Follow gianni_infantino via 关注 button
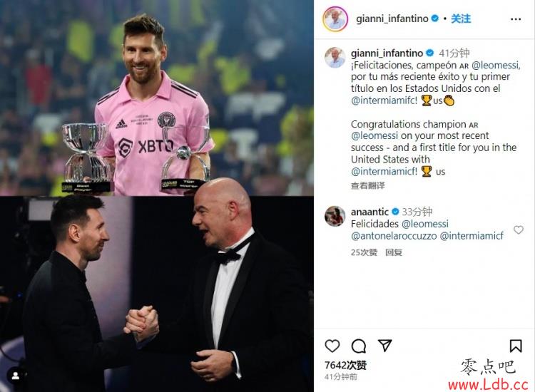 click(x=461, y=19)
